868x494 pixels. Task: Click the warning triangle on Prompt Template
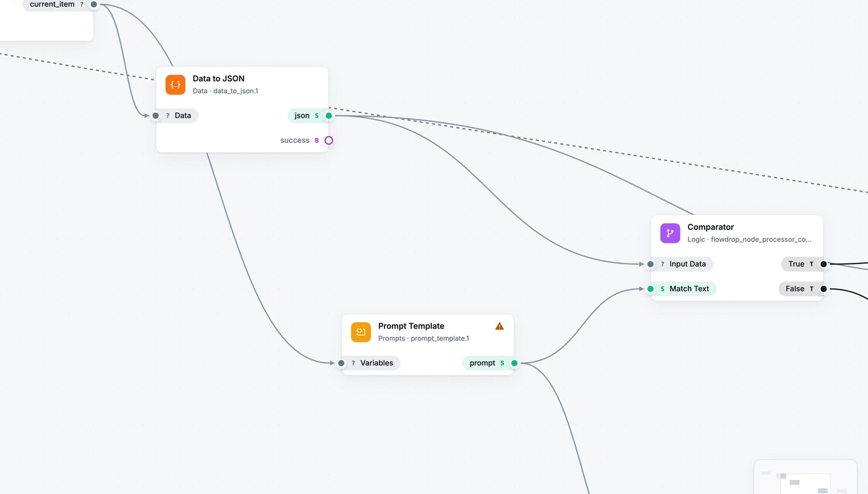[500, 326]
